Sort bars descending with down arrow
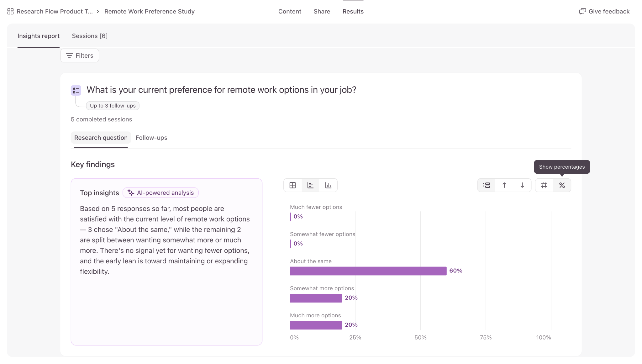Screen dimensions: 642x364 522,185
